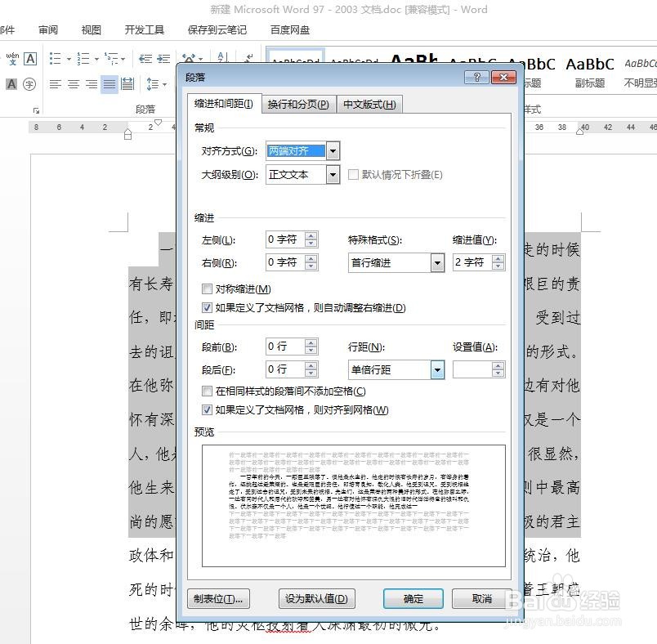Open the 视图 ribbon tab
This screenshot has width=657, height=644.
(x=91, y=29)
